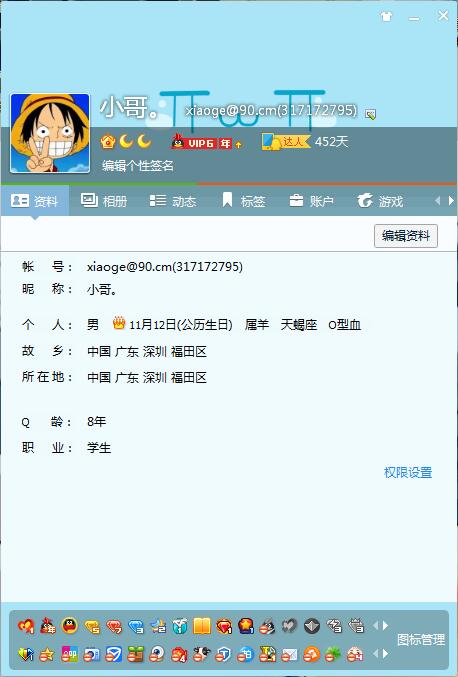Click the edit remark pencil icon beside account
The image size is (458, 677).
tap(370, 114)
